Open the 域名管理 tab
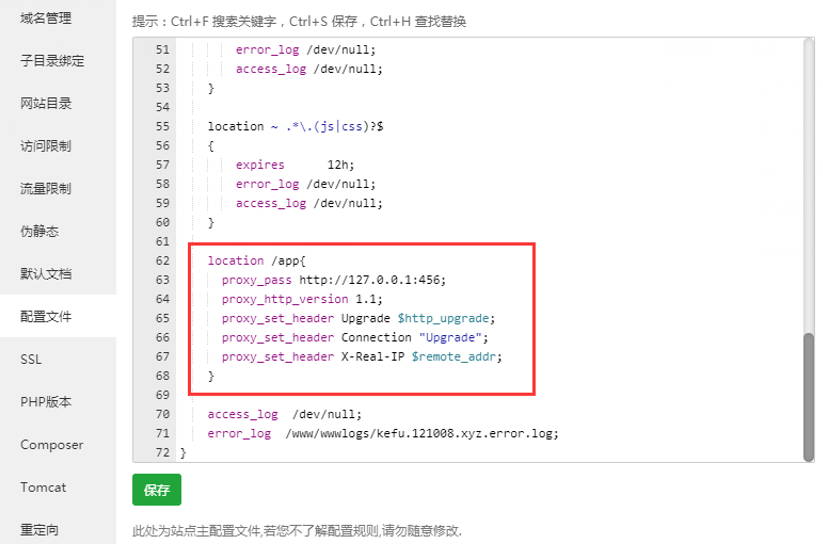The image size is (823, 550). tap(46, 18)
